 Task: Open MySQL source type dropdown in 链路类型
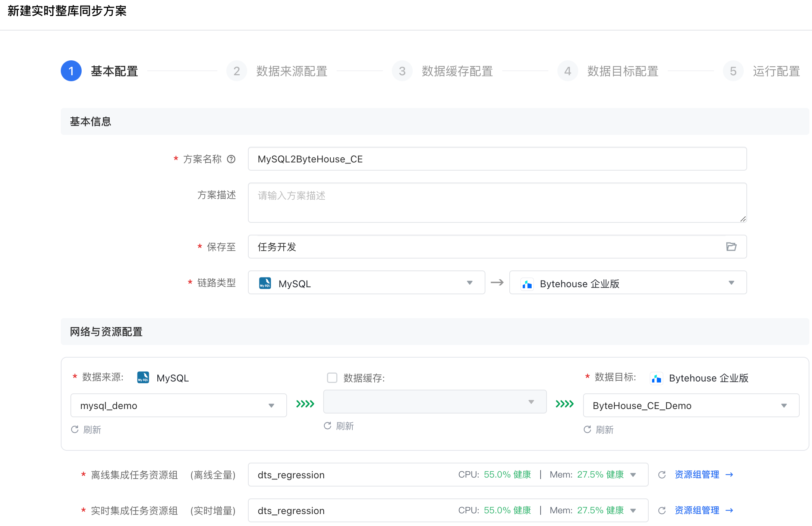366,282
